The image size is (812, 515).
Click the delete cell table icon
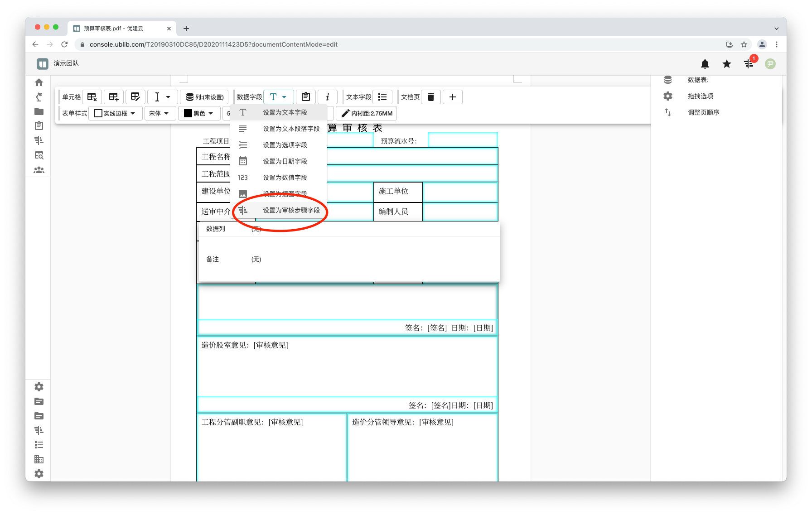(92, 97)
